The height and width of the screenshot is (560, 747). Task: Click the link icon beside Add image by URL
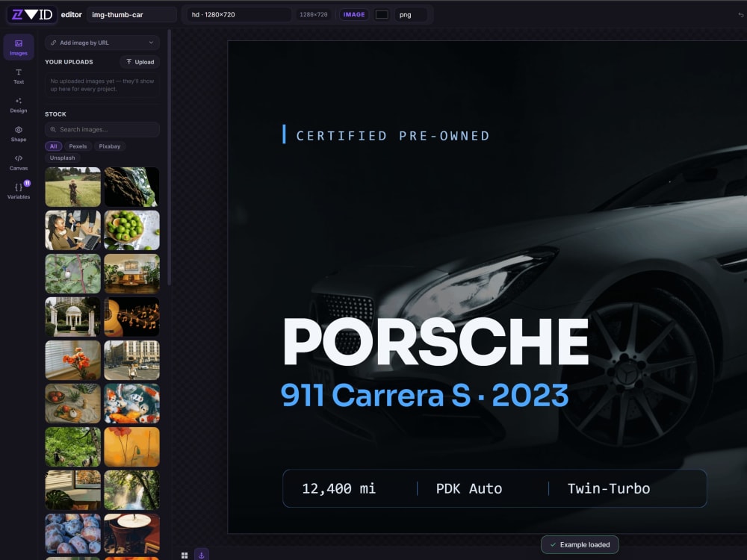click(53, 43)
